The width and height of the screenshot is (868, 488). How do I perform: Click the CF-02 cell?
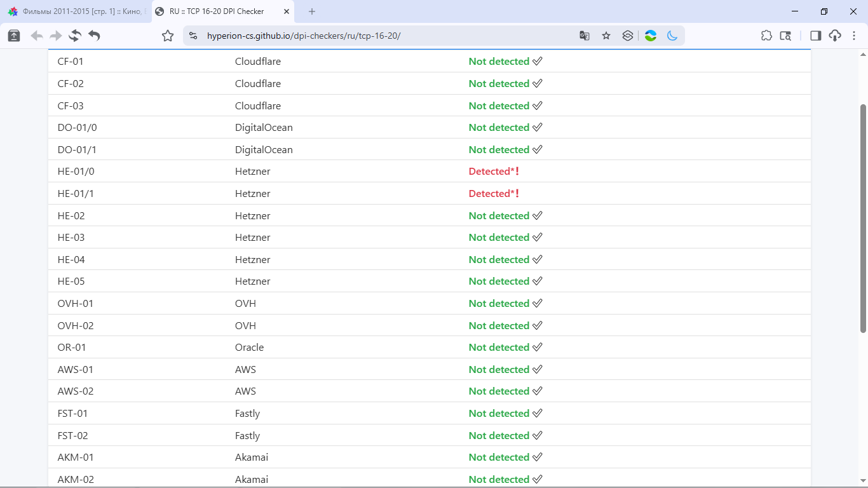click(x=71, y=84)
